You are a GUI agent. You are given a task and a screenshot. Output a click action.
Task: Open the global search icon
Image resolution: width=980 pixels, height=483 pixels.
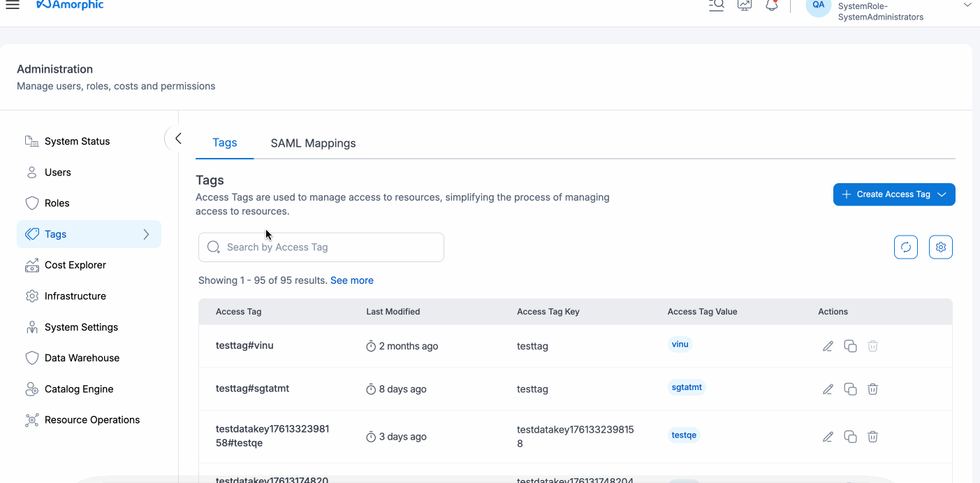[x=716, y=6]
